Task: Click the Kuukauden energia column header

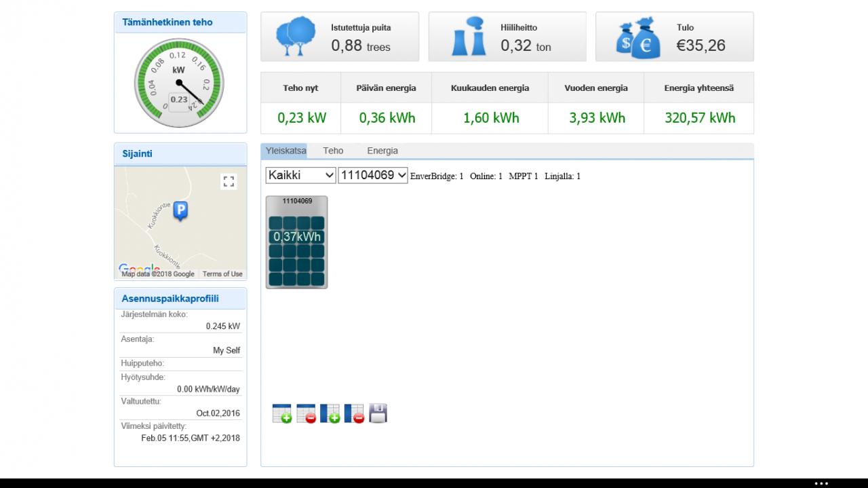Action: pos(490,88)
